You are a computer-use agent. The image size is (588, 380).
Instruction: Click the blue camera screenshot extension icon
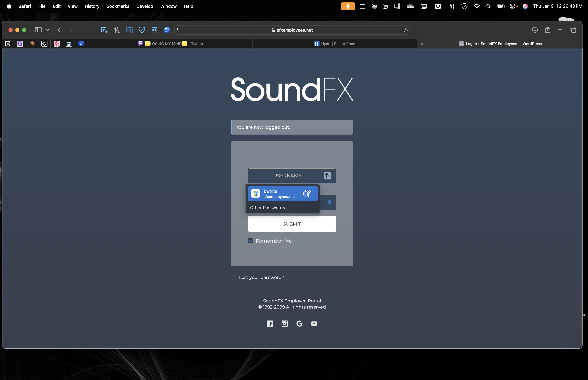154,30
